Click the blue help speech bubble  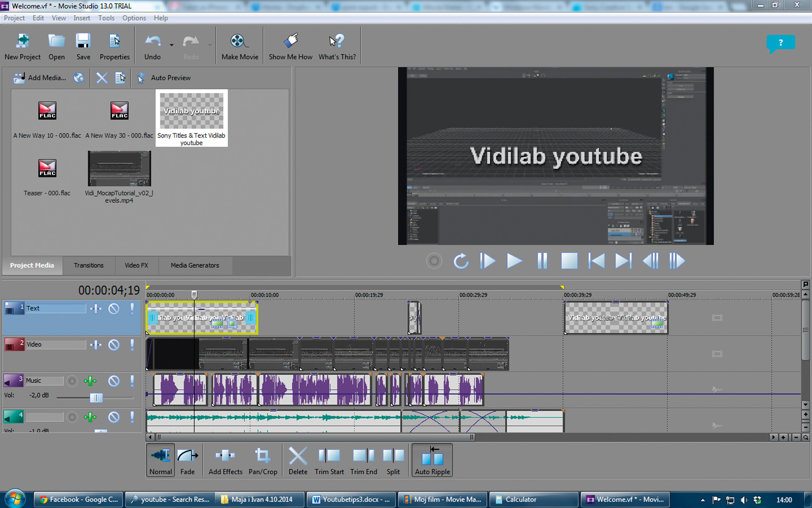[780, 44]
